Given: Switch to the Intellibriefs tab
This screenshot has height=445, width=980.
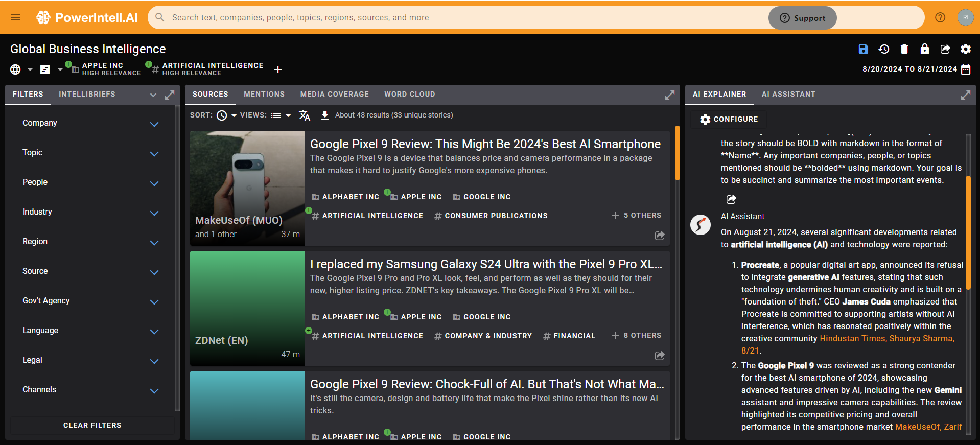Looking at the screenshot, I should tap(87, 95).
